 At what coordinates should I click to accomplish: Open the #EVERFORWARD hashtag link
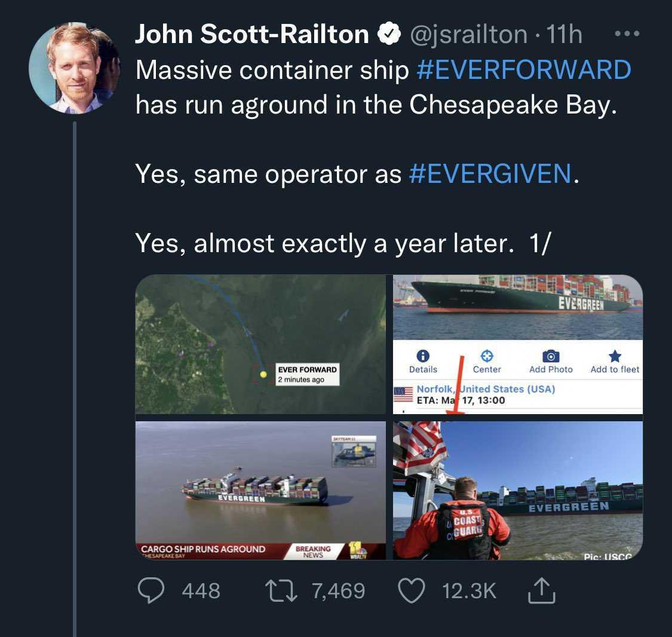pos(523,70)
